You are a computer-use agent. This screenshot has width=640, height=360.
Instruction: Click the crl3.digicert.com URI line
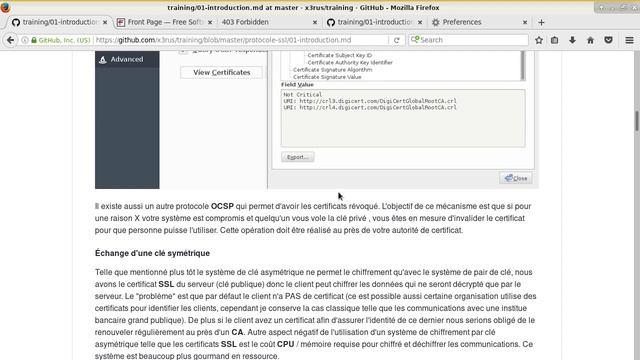[x=370, y=101]
